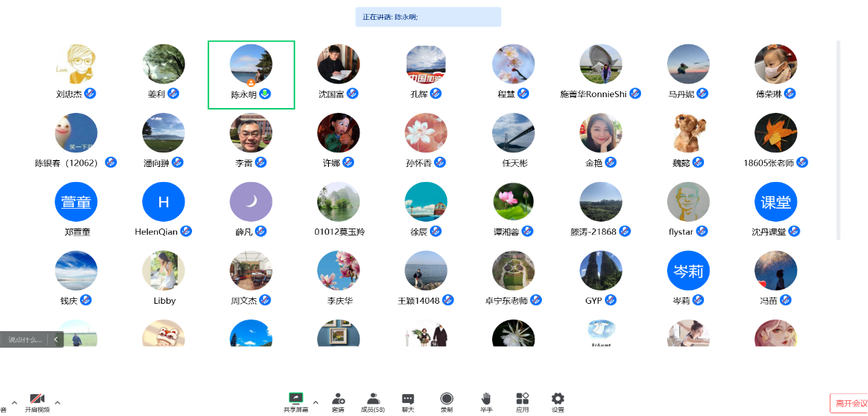Type in the 说点什么 message field
This screenshot has width=868, height=416.
[25, 339]
